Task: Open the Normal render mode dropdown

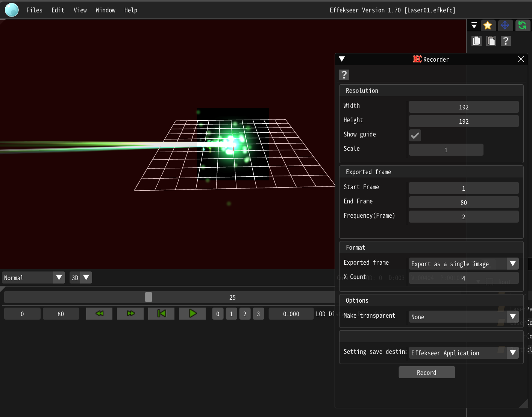Action: tap(33, 277)
